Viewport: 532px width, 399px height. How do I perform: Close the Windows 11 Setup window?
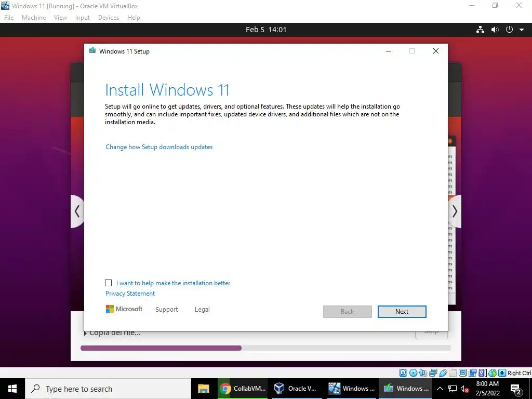click(436, 51)
